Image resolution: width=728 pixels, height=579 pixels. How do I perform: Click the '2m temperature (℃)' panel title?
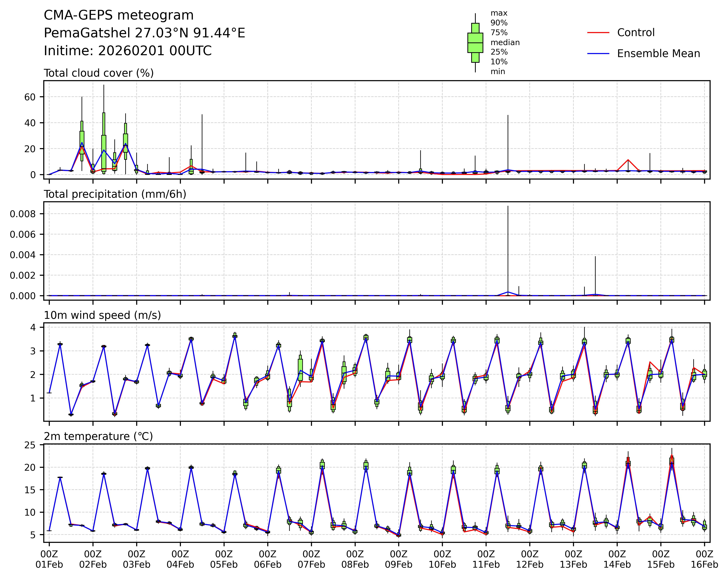click(x=98, y=436)
